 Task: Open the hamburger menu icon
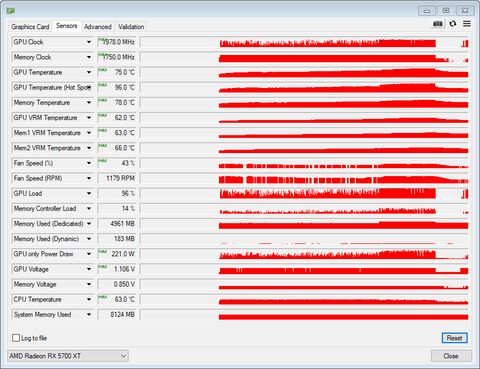click(467, 24)
